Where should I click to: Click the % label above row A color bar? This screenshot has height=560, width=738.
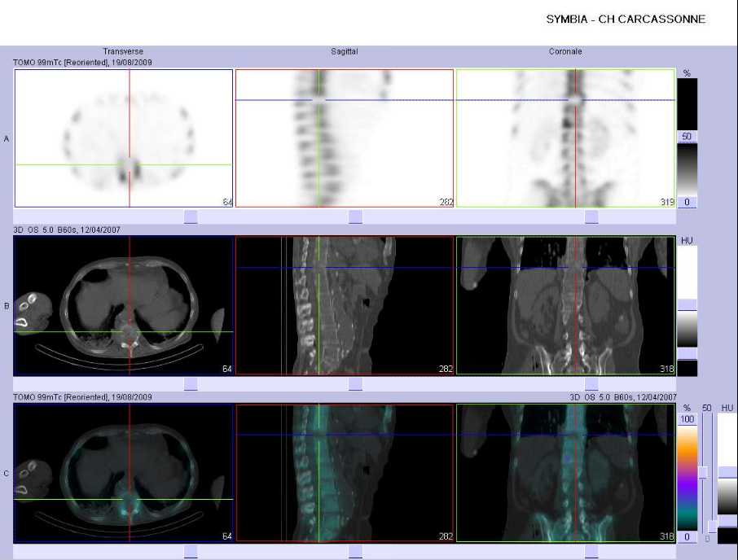(x=687, y=73)
